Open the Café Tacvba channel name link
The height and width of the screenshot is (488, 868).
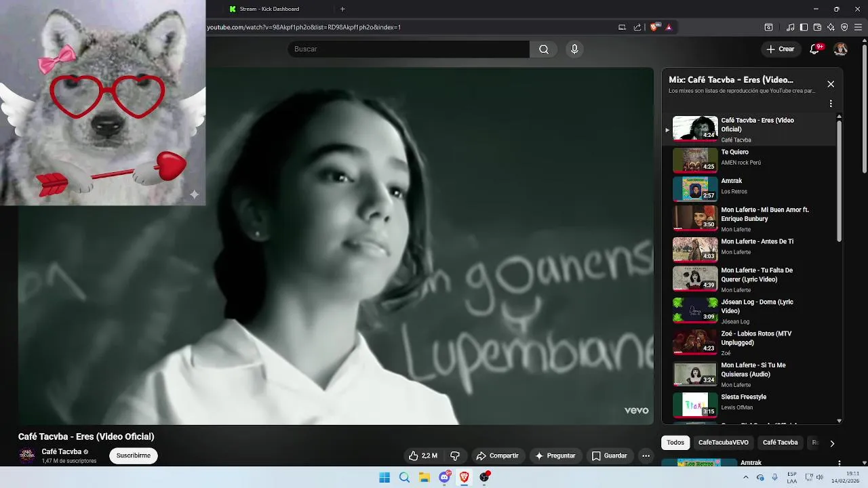(62, 451)
